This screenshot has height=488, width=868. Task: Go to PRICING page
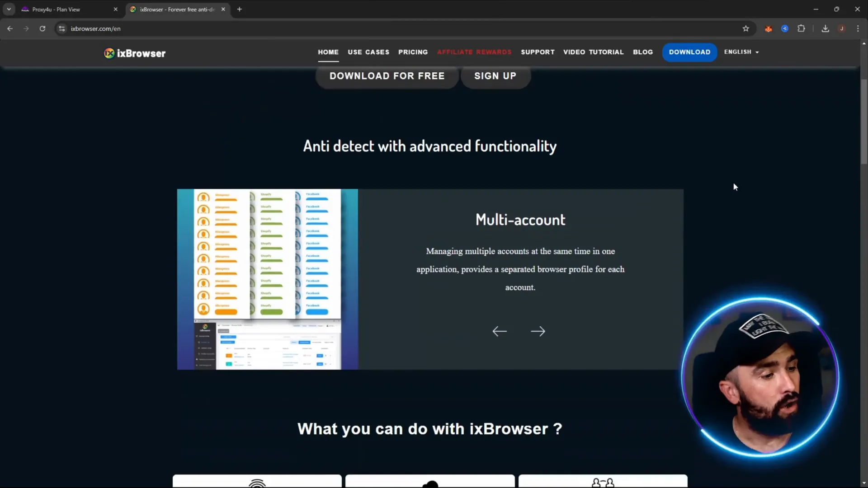click(x=413, y=52)
